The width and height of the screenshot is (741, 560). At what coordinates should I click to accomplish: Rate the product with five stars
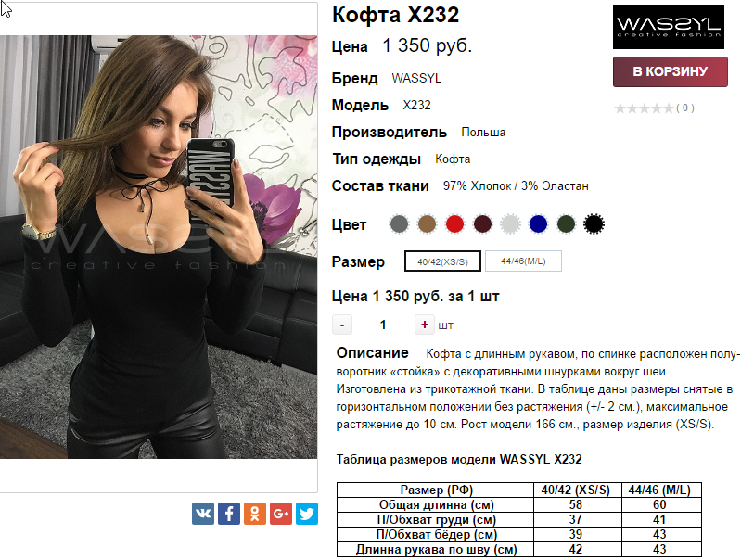(669, 108)
